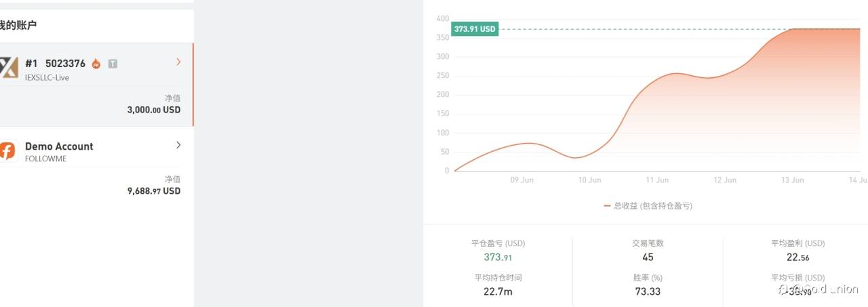Click the 12 Jun date on chart axis
868x307 pixels.
click(725, 180)
